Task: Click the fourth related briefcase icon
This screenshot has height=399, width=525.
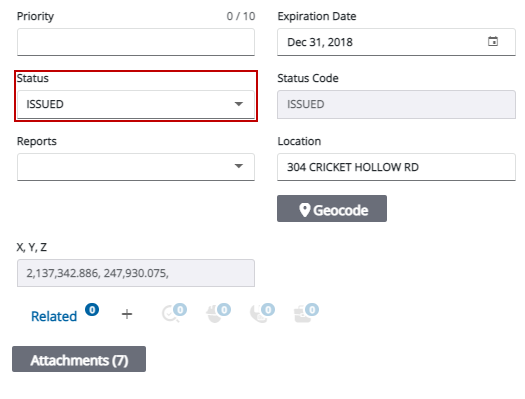Action: coord(306,313)
